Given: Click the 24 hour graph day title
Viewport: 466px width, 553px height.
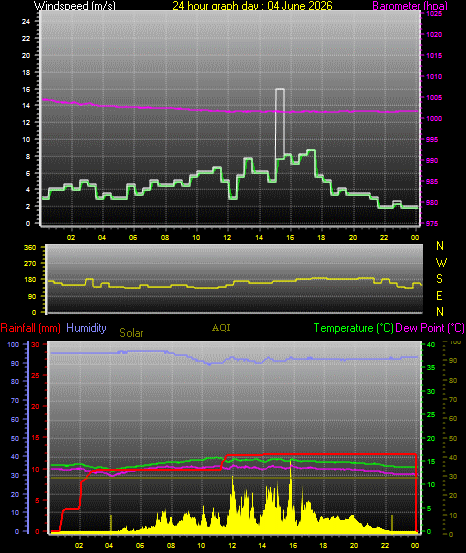Looking at the screenshot, I should coord(252,5).
